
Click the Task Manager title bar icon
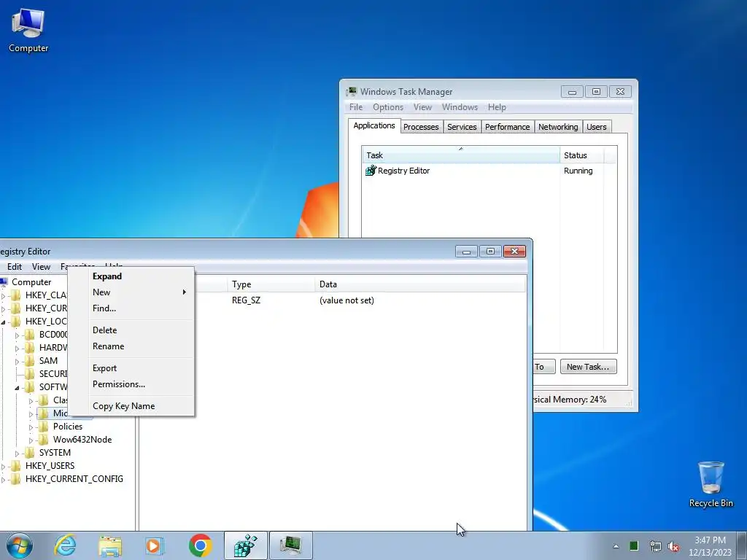point(352,91)
